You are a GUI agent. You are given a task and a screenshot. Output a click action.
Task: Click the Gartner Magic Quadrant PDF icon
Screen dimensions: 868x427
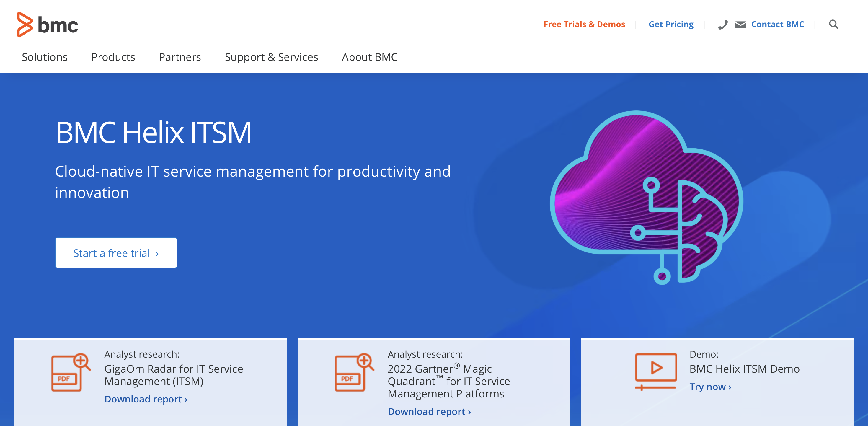[354, 372]
